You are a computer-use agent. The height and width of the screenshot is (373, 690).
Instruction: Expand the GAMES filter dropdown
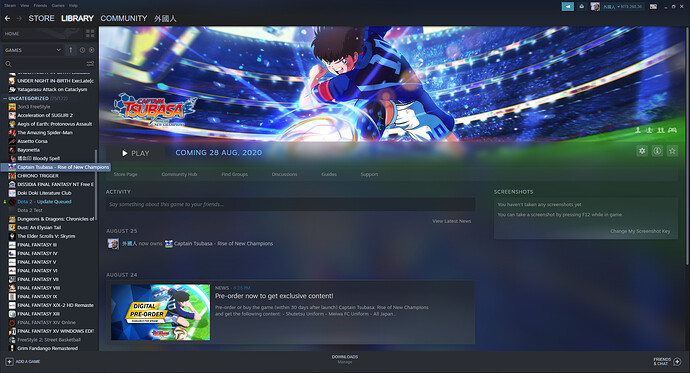point(33,50)
